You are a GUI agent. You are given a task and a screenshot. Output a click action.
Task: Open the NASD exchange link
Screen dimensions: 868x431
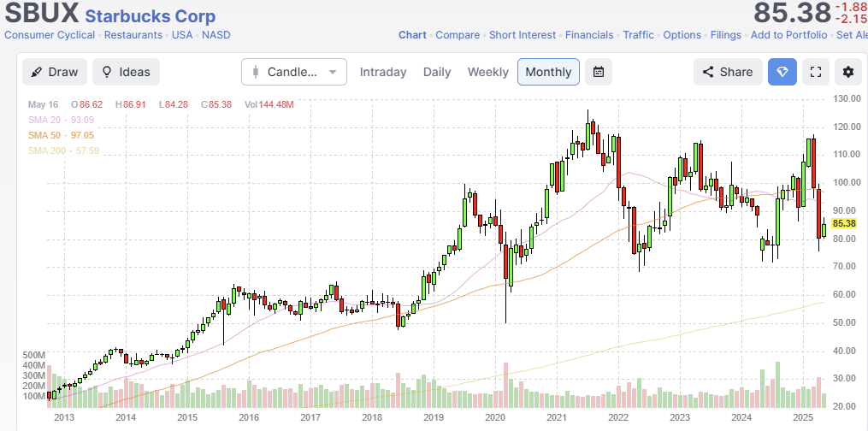[x=216, y=35]
